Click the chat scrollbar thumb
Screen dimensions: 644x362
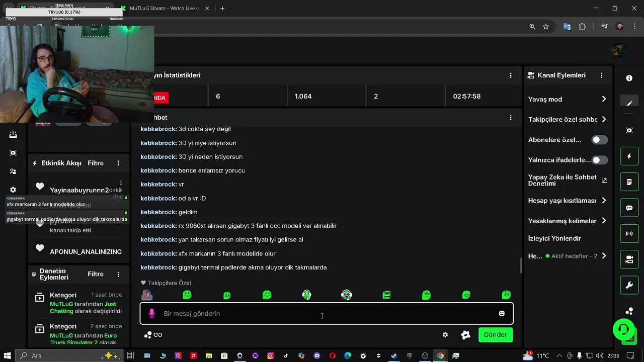tap(521, 265)
